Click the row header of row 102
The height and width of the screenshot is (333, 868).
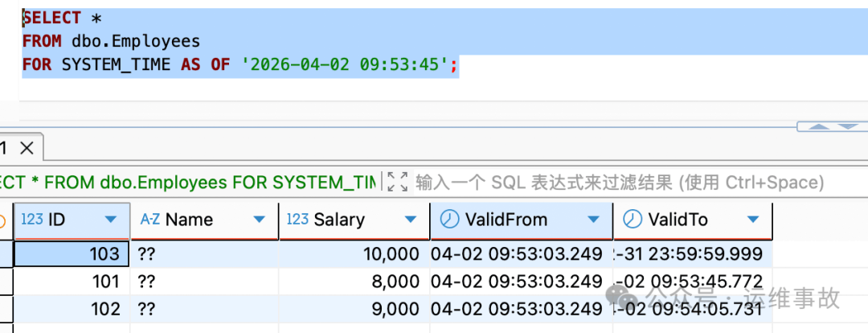click(x=6, y=309)
